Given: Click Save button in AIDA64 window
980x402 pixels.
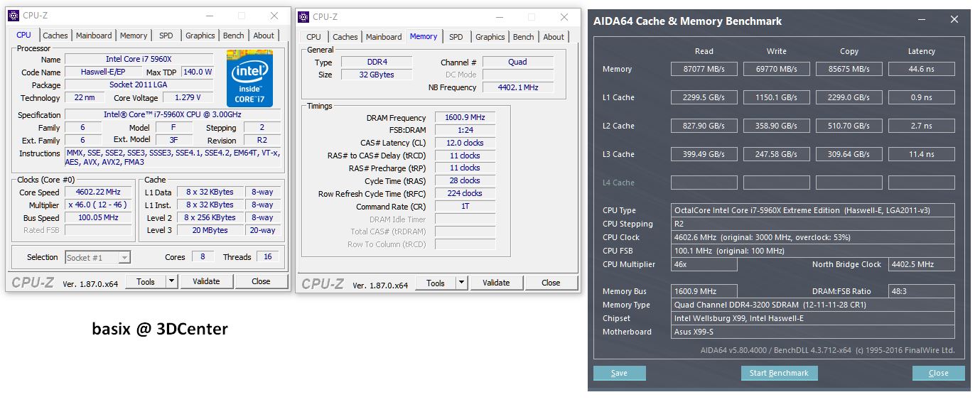Looking at the screenshot, I should [x=619, y=373].
